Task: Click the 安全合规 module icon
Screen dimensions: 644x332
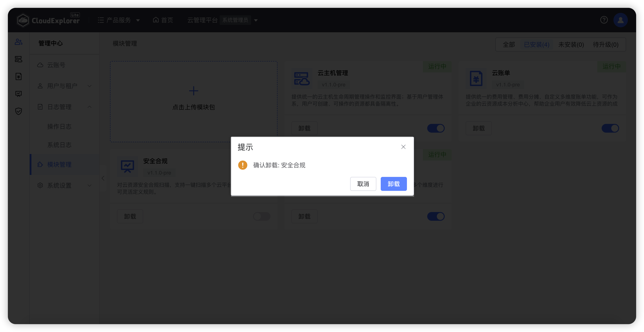Action: point(127,167)
